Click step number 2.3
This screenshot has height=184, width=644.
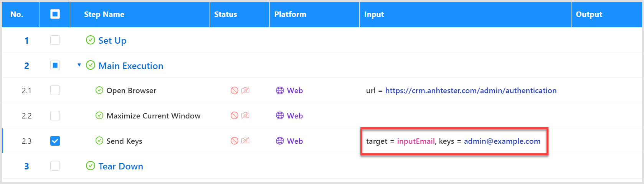coord(26,141)
